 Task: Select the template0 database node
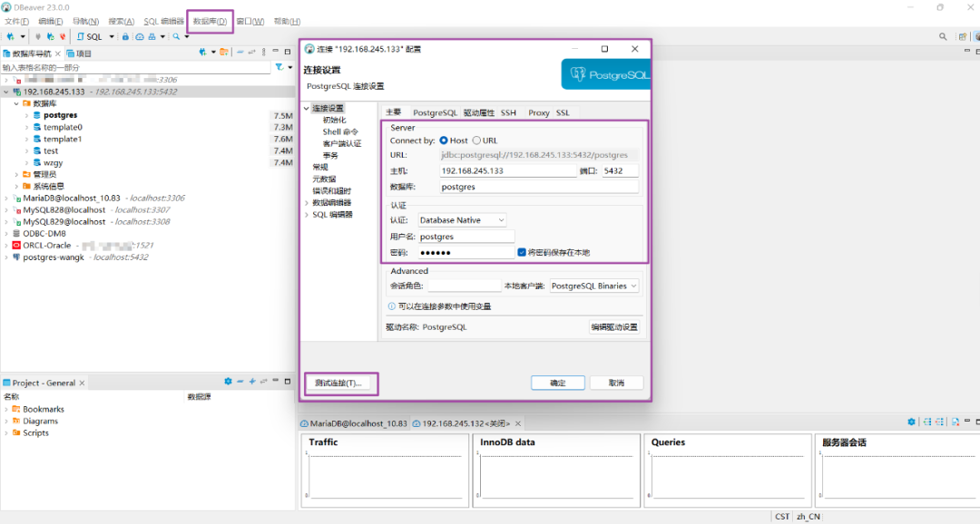click(63, 127)
